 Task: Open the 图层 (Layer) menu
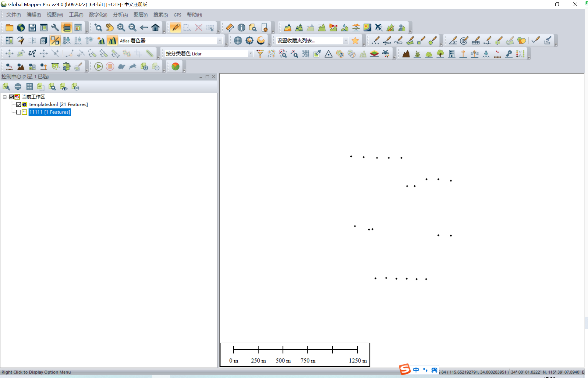pos(140,15)
